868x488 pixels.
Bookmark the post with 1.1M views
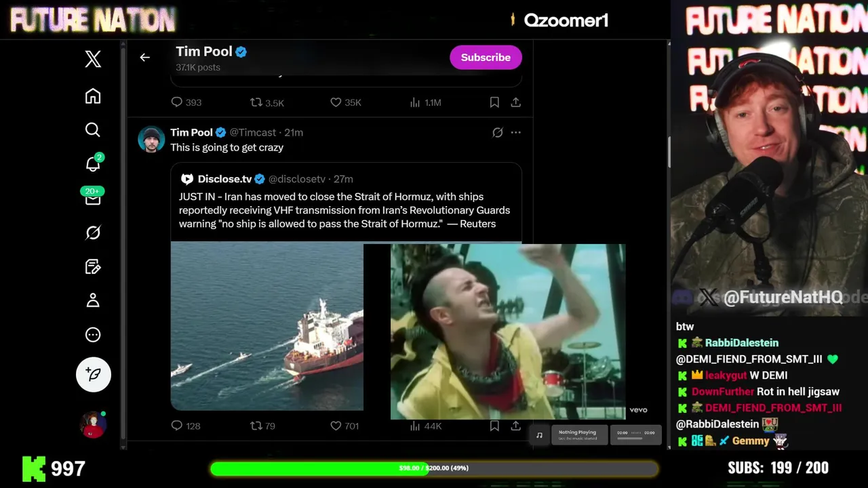point(494,102)
